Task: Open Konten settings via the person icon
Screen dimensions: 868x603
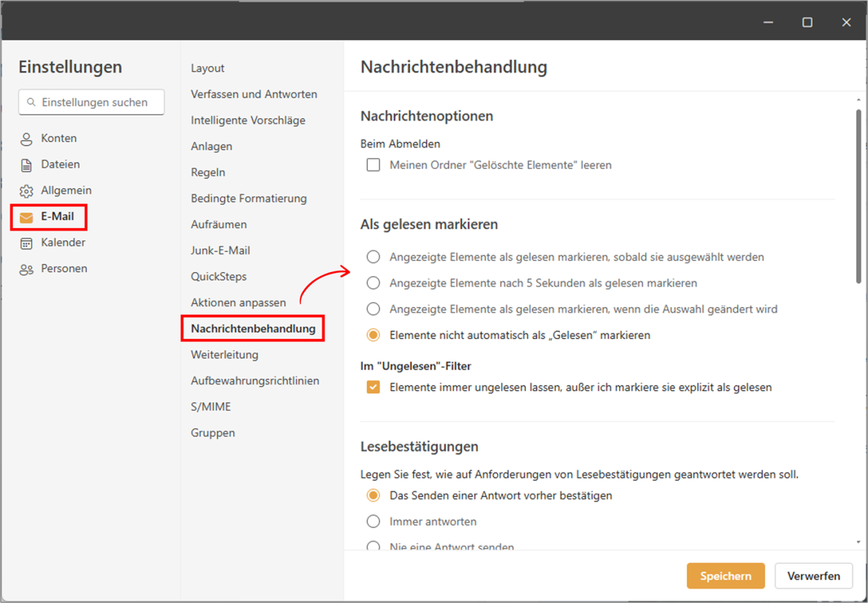Action: pyautogui.click(x=26, y=138)
